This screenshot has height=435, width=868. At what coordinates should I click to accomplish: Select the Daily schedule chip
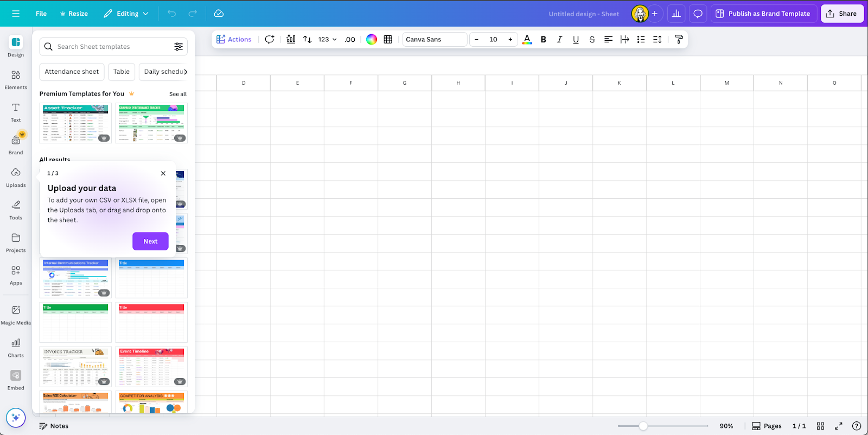[163, 72]
